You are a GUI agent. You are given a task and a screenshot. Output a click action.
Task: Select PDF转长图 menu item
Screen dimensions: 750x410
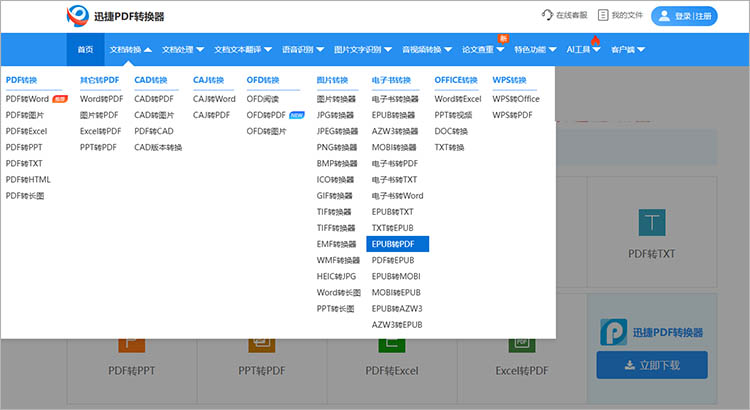[25, 196]
